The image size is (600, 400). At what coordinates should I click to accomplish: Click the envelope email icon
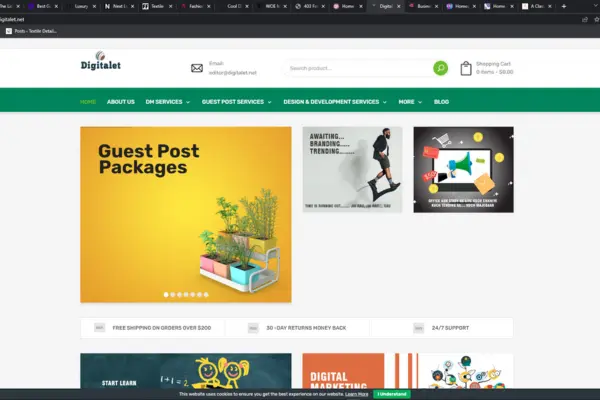(197, 68)
